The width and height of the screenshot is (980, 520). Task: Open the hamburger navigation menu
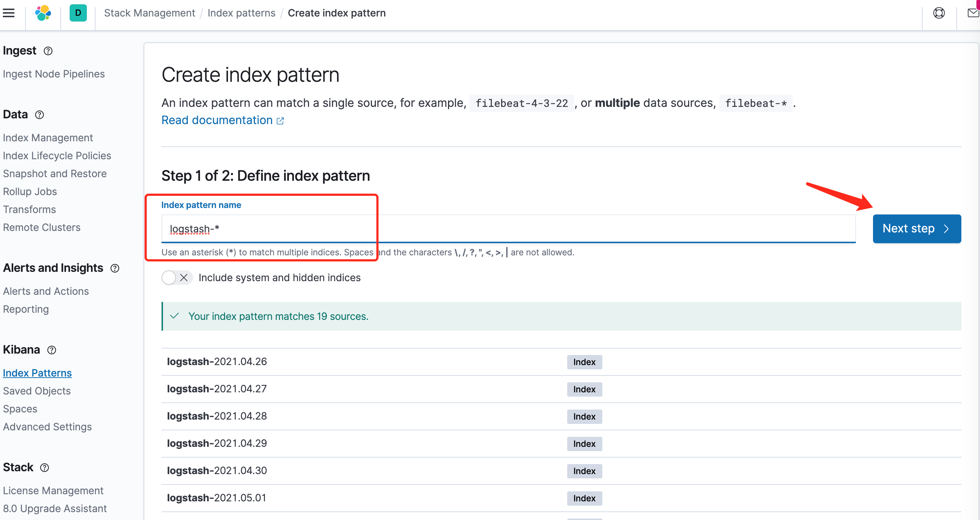[x=9, y=13]
